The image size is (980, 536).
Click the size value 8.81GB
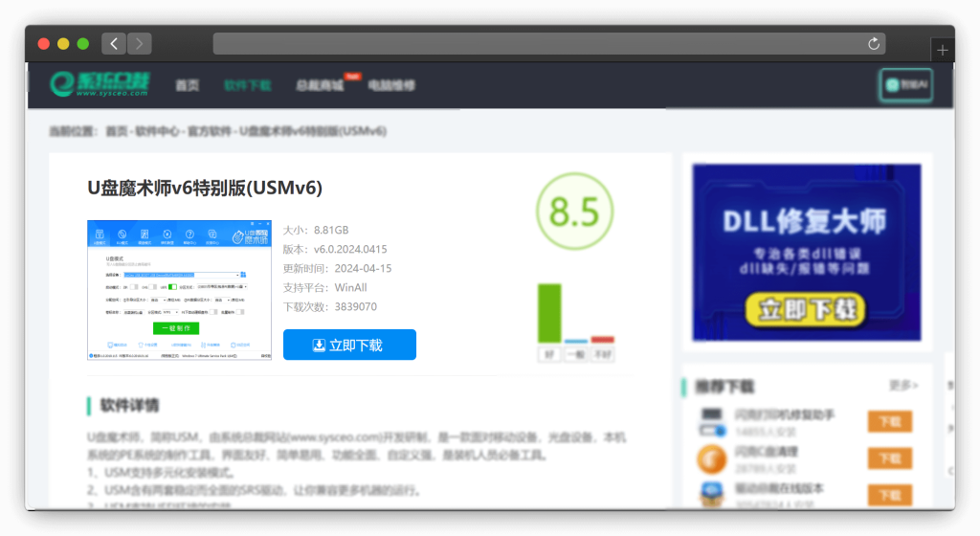click(331, 230)
